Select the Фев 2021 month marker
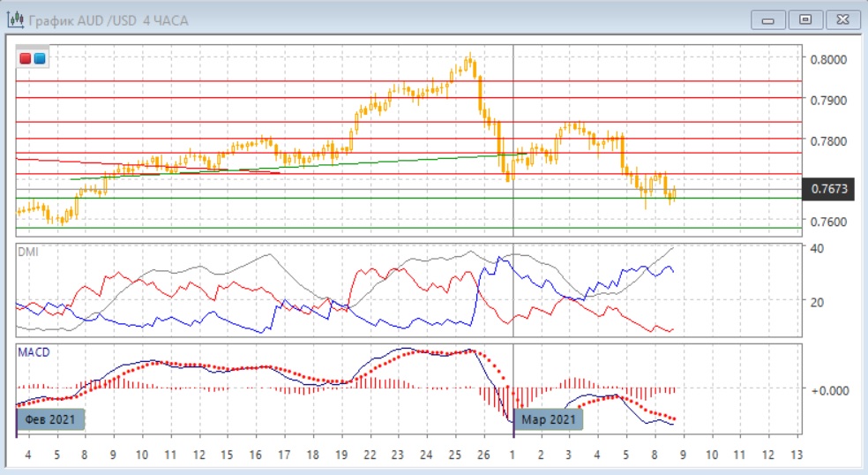Viewport: 868px width, 475px height. click(52, 418)
